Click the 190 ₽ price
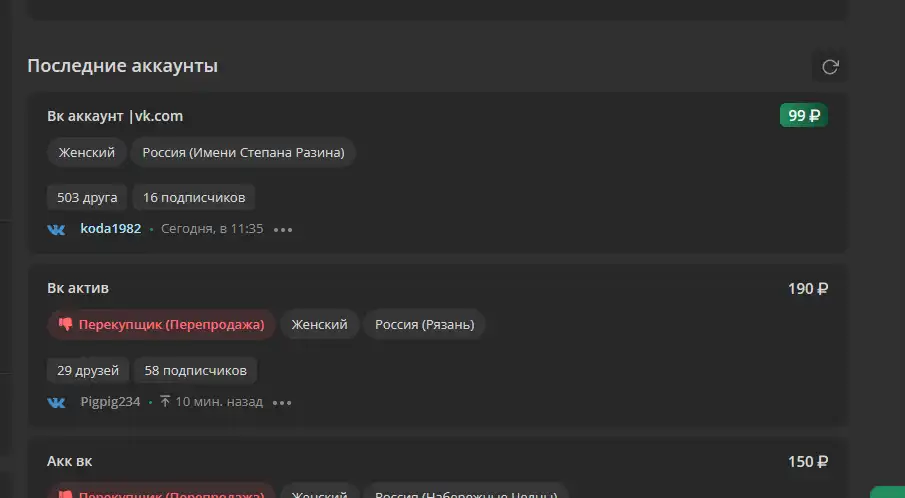The width and height of the screenshot is (905, 498). coord(808,289)
